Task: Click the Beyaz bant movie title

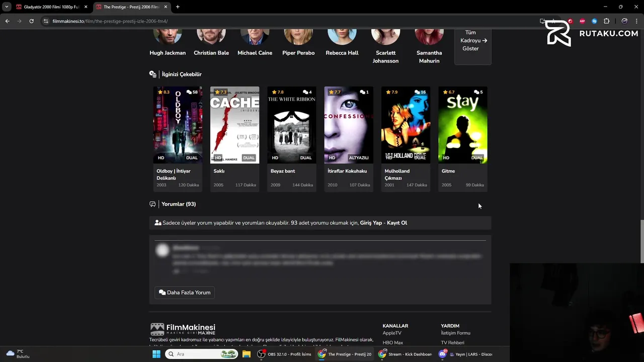Action: 283,171
